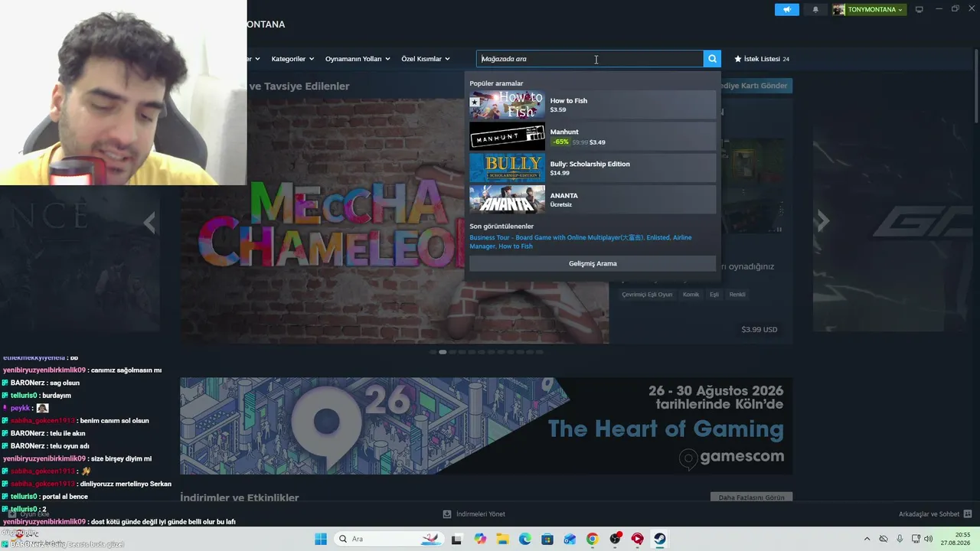Click the blue magnifier search button

(712, 59)
